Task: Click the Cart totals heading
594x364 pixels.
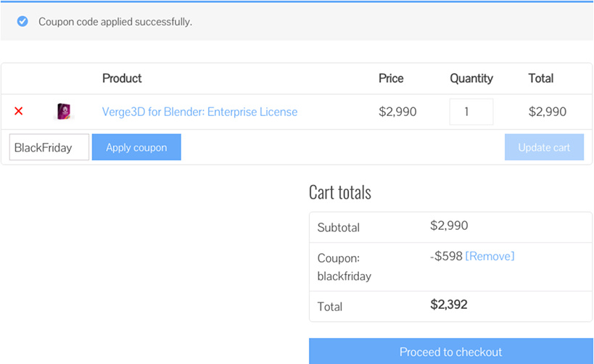Action: (x=340, y=192)
